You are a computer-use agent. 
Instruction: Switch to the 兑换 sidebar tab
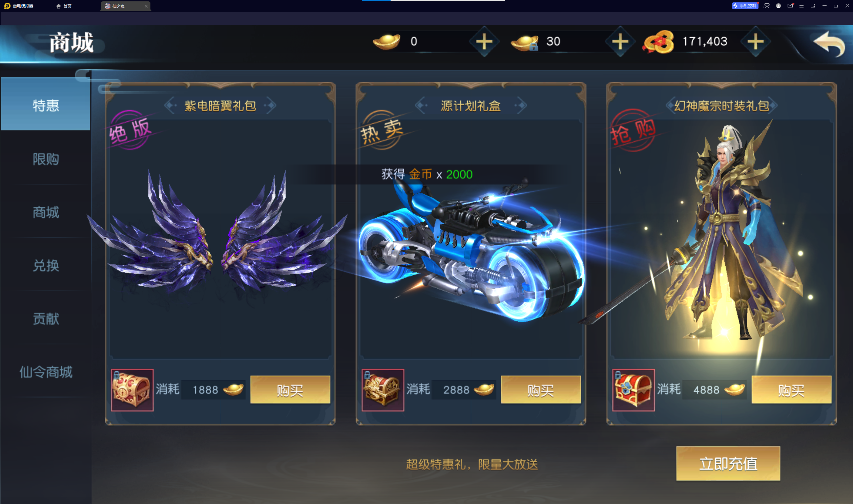click(45, 265)
